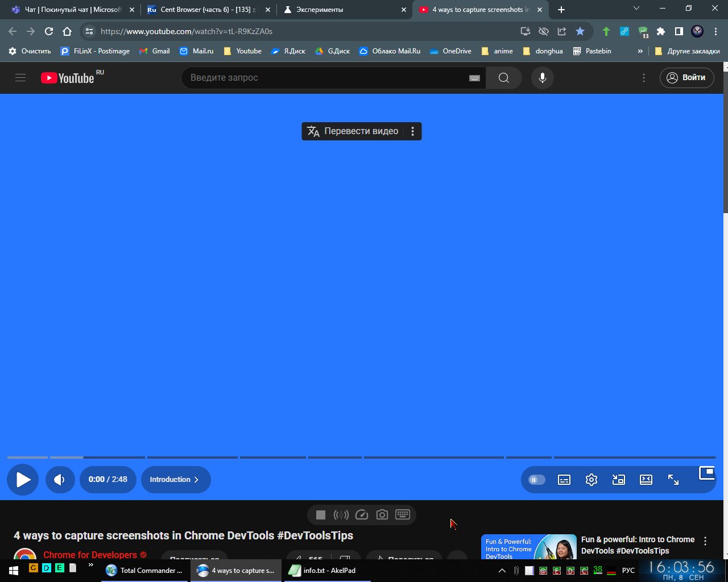The height and width of the screenshot is (582, 728).
Task: Click the camera screenshot icon below the video
Action: pyautogui.click(x=382, y=515)
